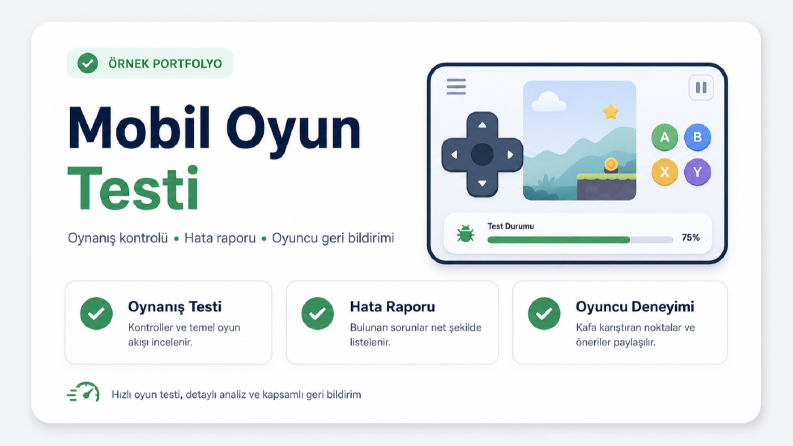Screen dimensions: 793x446
Task: Tap the D-pad right arrow
Action: 510,155
